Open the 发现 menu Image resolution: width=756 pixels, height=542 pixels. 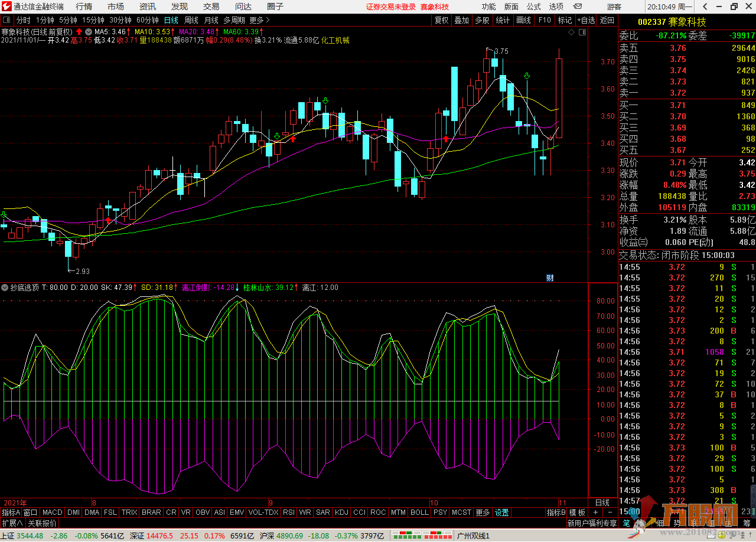pos(180,6)
